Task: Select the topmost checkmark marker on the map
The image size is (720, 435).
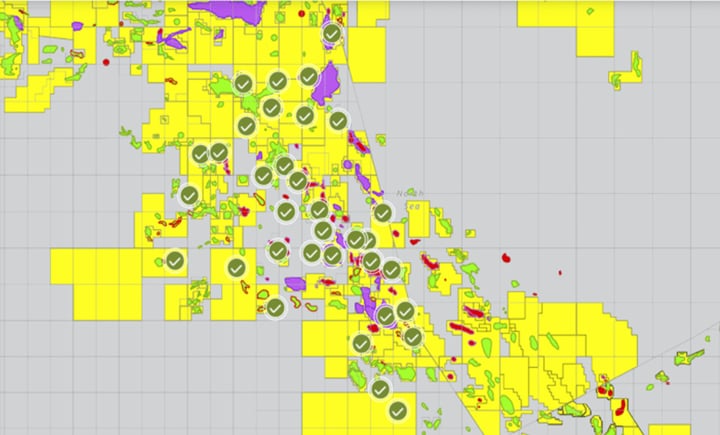Action: [x=332, y=34]
